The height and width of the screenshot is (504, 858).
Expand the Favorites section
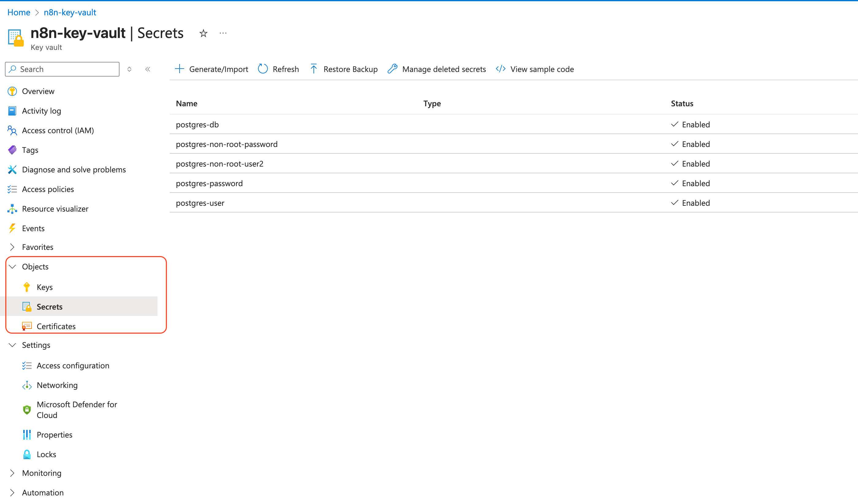[13, 247]
